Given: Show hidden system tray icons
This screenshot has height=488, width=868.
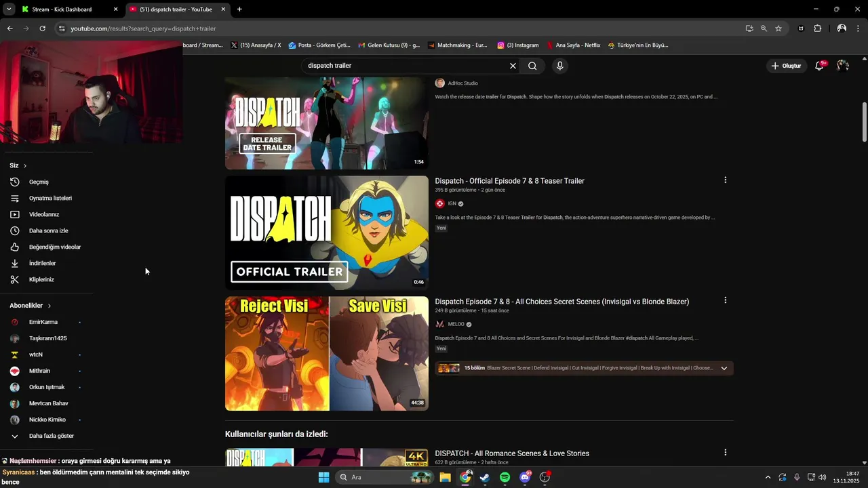Looking at the screenshot, I should click(768, 477).
